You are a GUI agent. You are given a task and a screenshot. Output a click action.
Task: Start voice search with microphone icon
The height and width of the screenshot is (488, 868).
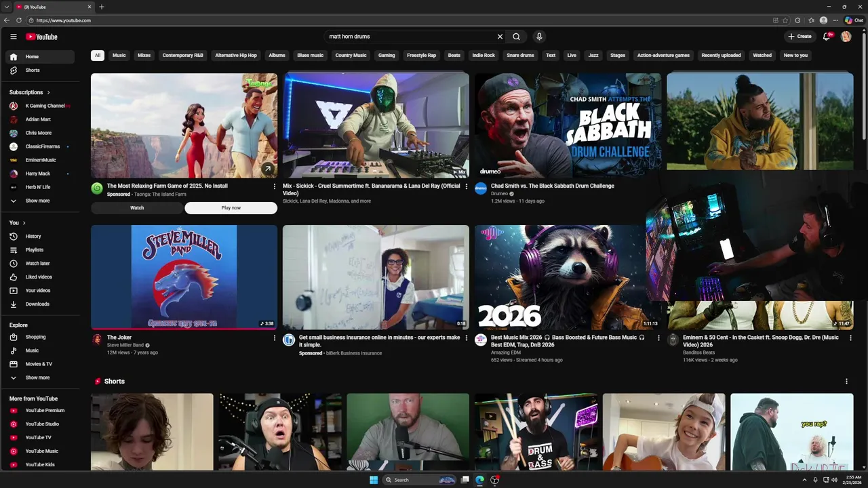539,37
